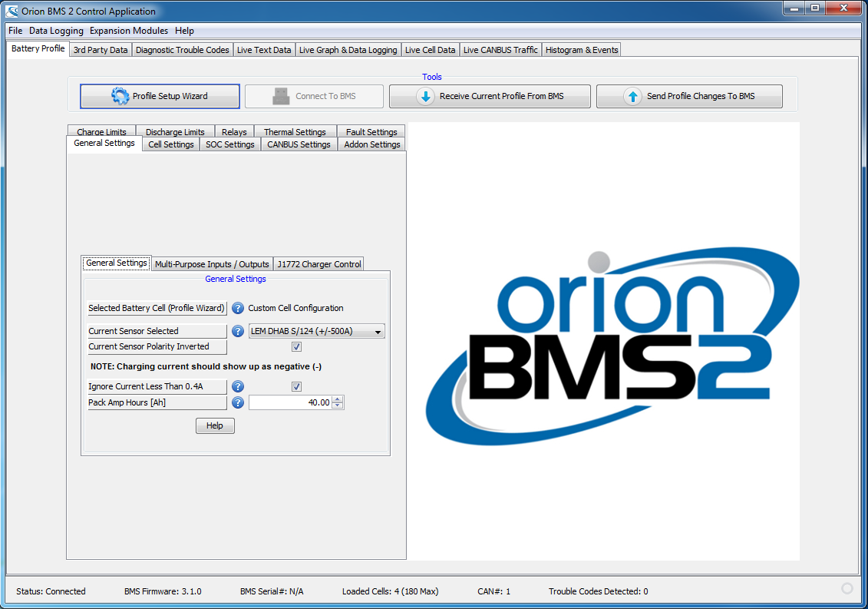
Task: Select the CANBUS Settings tab
Action: (x=299, y=144)
